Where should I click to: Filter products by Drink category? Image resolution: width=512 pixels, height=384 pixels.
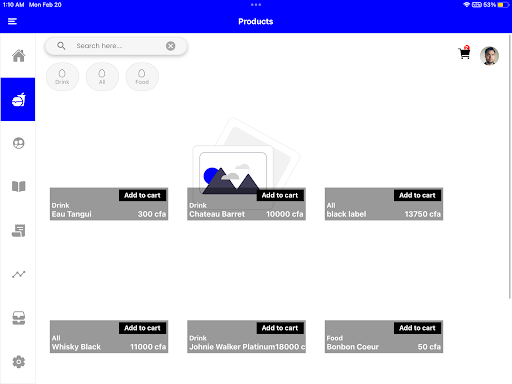pyautogui.click(x=62, y=76)
